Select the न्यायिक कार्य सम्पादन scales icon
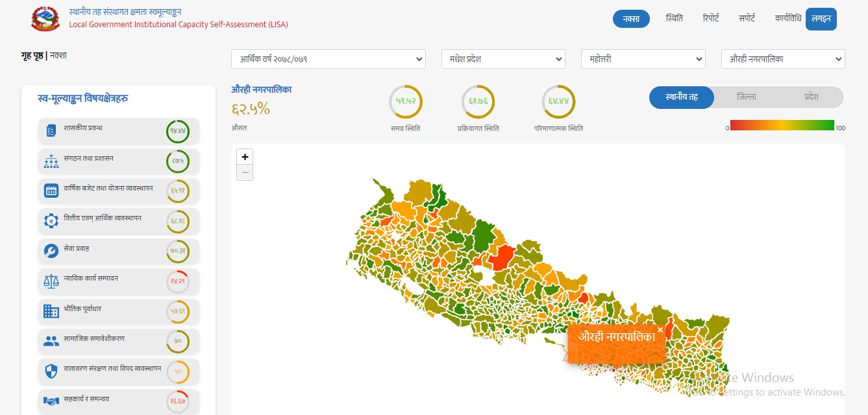 51,281
